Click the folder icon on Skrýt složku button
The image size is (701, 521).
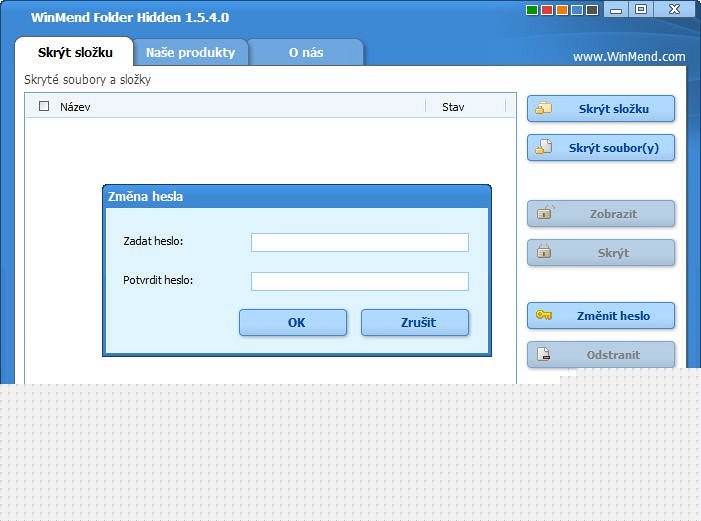coord(544,109)
